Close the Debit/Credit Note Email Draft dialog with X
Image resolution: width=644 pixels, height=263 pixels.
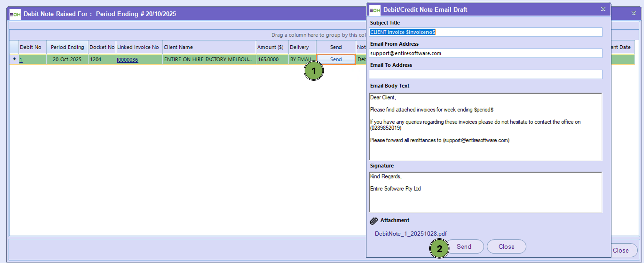pos(603,9)
